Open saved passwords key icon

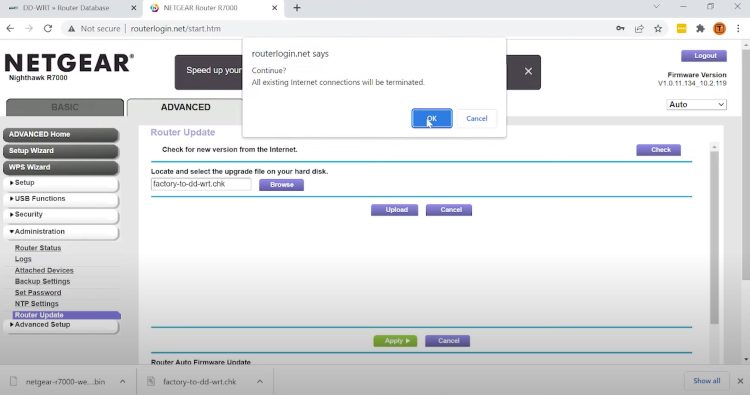(620, 29)
